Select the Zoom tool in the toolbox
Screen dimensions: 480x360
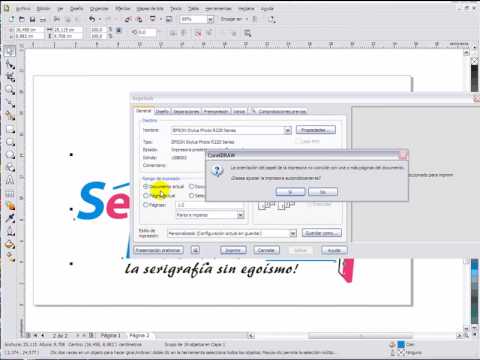point(10,90)
